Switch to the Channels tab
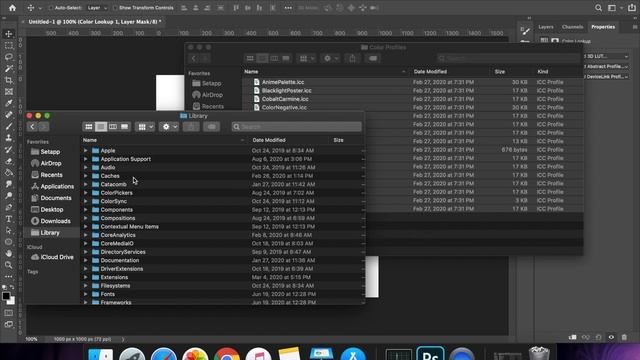Screen dimensions: 640x360 572,27
